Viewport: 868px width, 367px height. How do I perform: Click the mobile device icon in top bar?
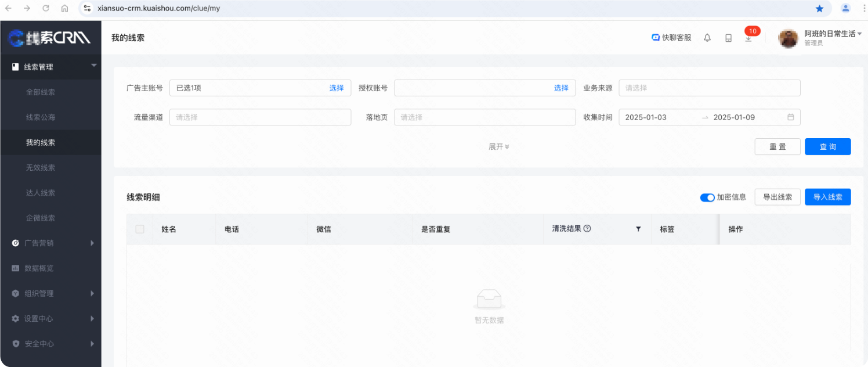[x=728, y=37]
